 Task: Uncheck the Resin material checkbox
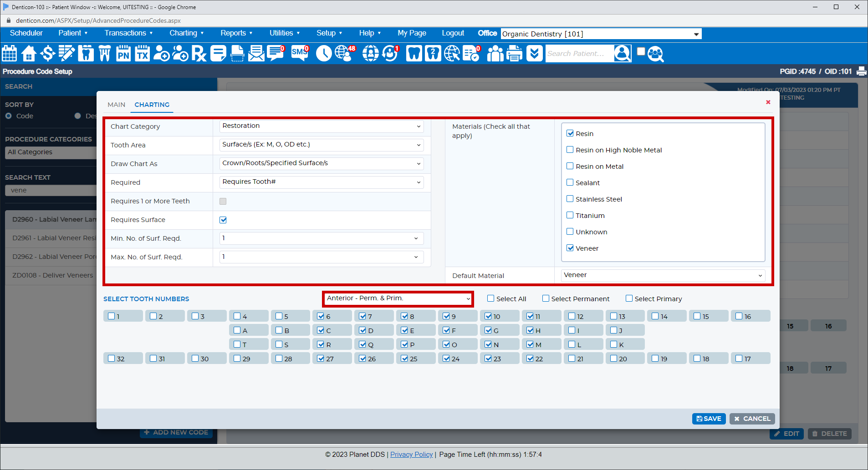(x=570, y=133)
